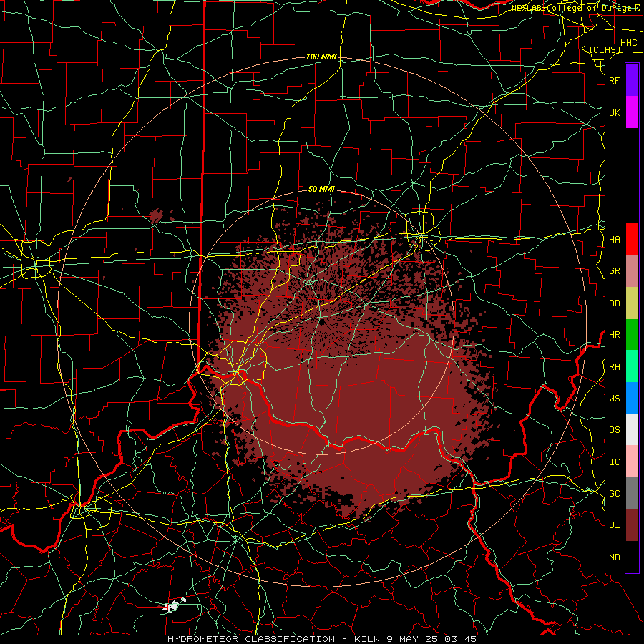Select the 'WS' legend label text

tap(614, 399)
